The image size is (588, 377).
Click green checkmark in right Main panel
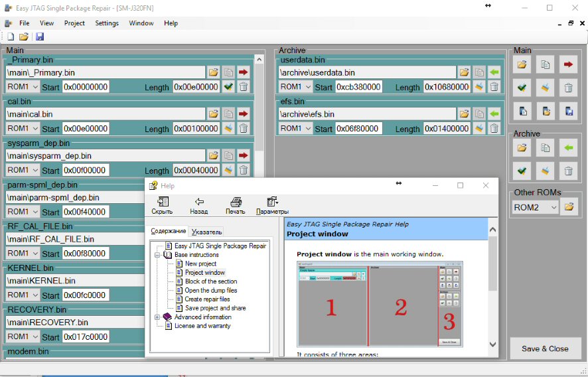(x=522, y=86)
